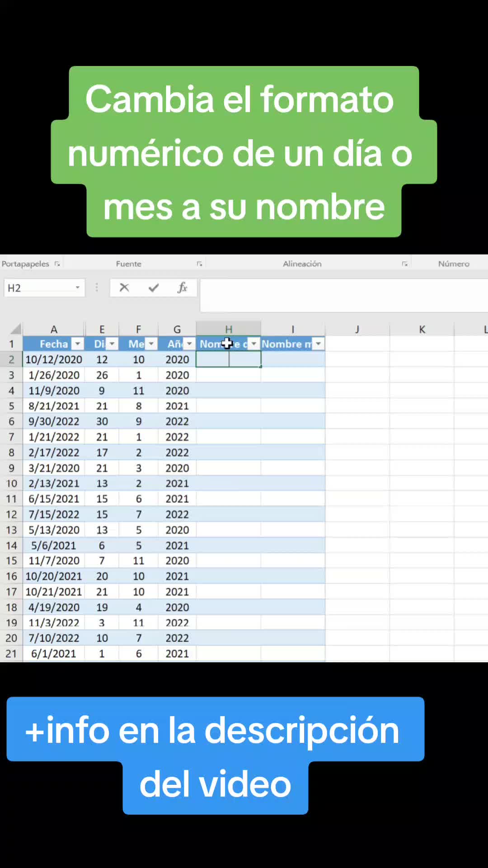The height and width of the screenshot is (868, 488).
Task: Select cell with date 11/3/2022
Action: point(54,623)
